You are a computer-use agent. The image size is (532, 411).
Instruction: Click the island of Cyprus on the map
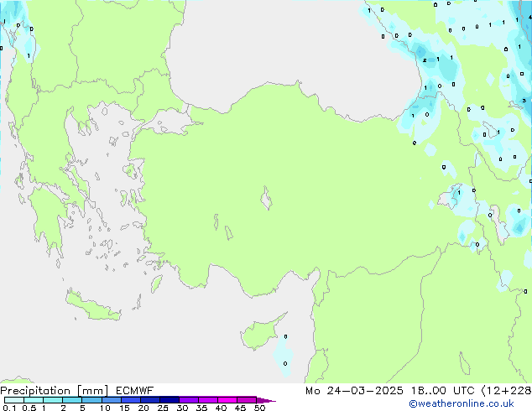pos(259,334)
